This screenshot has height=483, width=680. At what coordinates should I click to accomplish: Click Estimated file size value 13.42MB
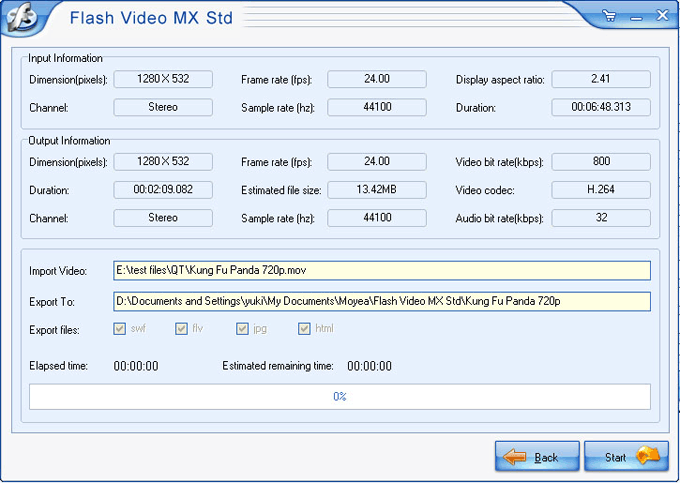[377, 190]
